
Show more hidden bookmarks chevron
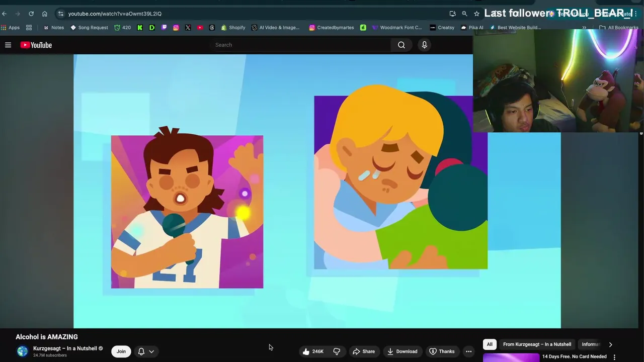[584, 28]
